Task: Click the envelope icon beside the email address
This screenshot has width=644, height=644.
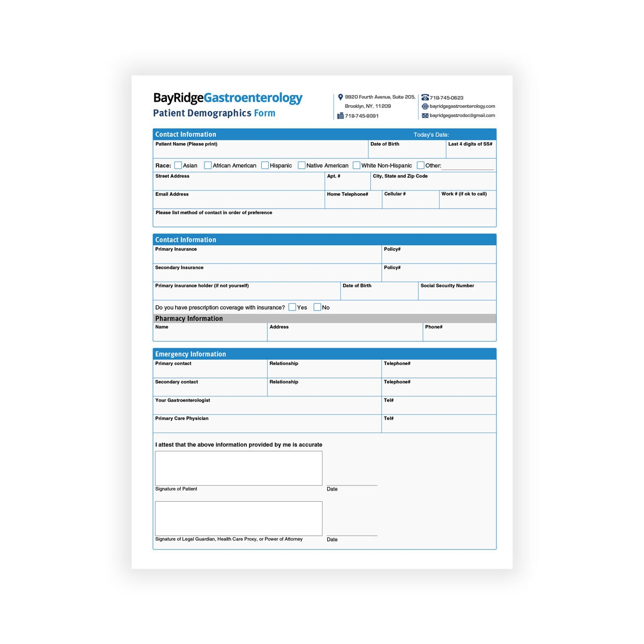Action: pyautogui.click(x=425, y=115)
